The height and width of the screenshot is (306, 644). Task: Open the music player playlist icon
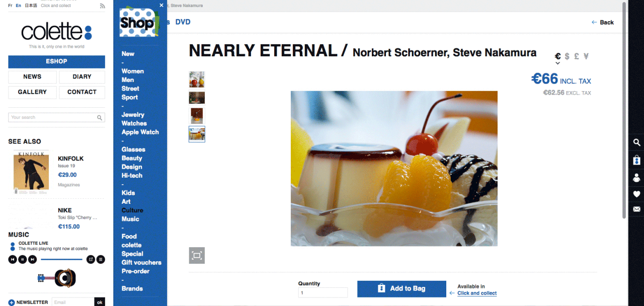pyautogui.click(x=101, y=259)
